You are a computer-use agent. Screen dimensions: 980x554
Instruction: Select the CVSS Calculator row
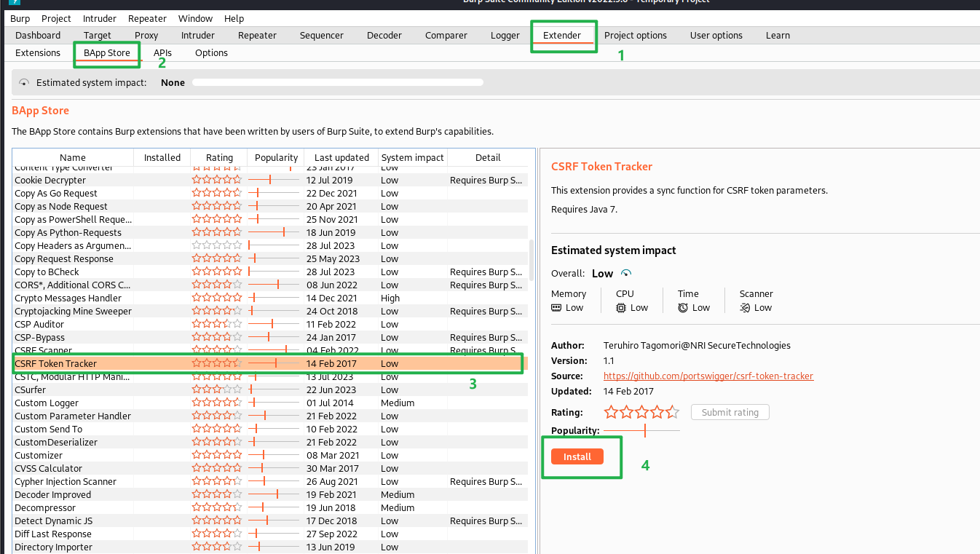click(270, 468)
